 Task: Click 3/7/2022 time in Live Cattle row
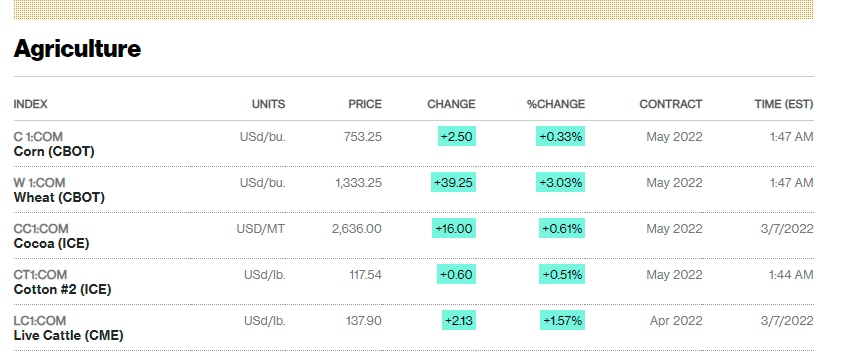[x=787, y=320]
